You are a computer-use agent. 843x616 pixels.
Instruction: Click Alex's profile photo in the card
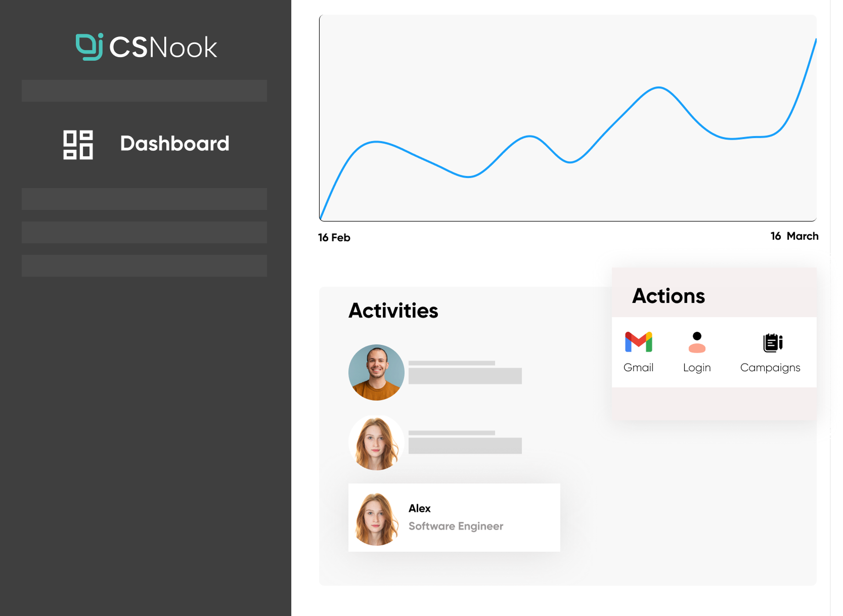[x=376, y=519]
